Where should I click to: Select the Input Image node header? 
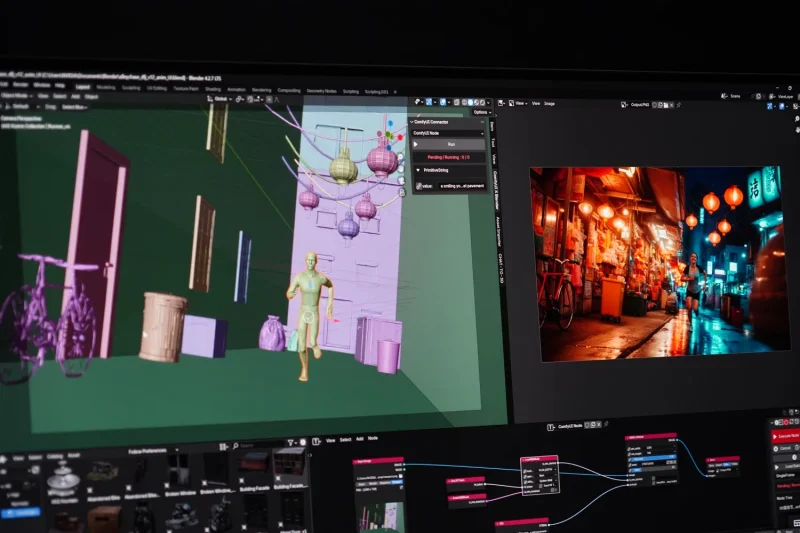[x=378, y=461]
